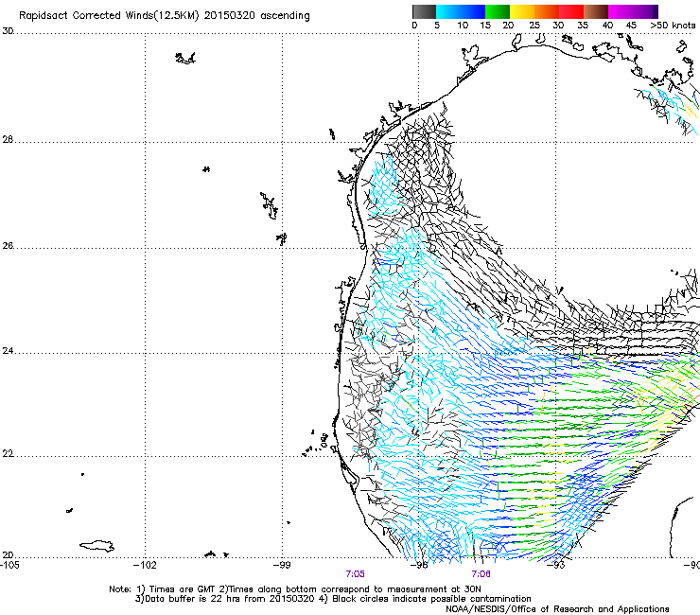This screenshot has height=615, width=700.
Task: Click the '20150320 ascending' date in the title
Action: pyautogui.click(x=256, y=16)
